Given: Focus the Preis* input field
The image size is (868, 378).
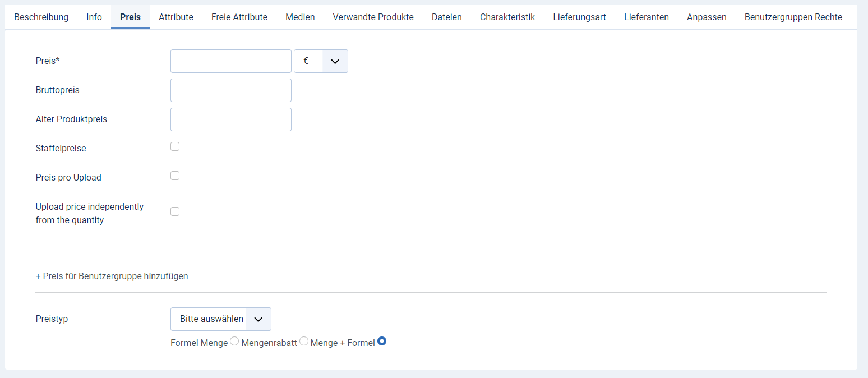Looking at the screenshot, I should click(x=231, y=61).
